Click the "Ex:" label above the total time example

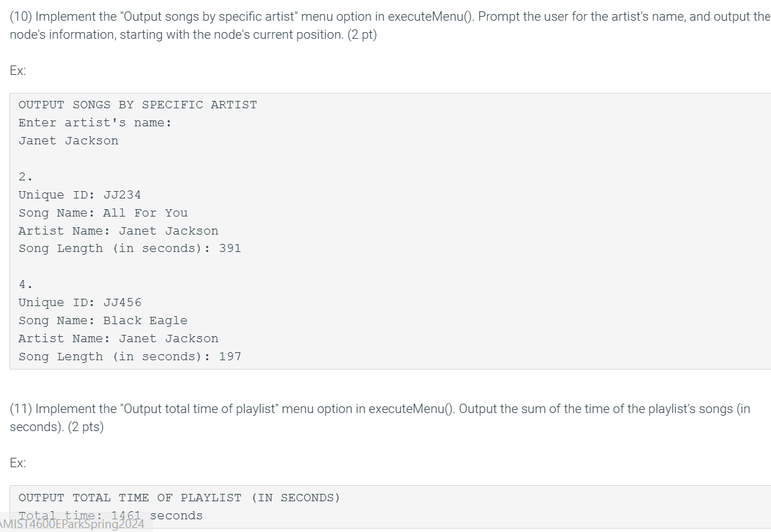(x=17, y=462)
